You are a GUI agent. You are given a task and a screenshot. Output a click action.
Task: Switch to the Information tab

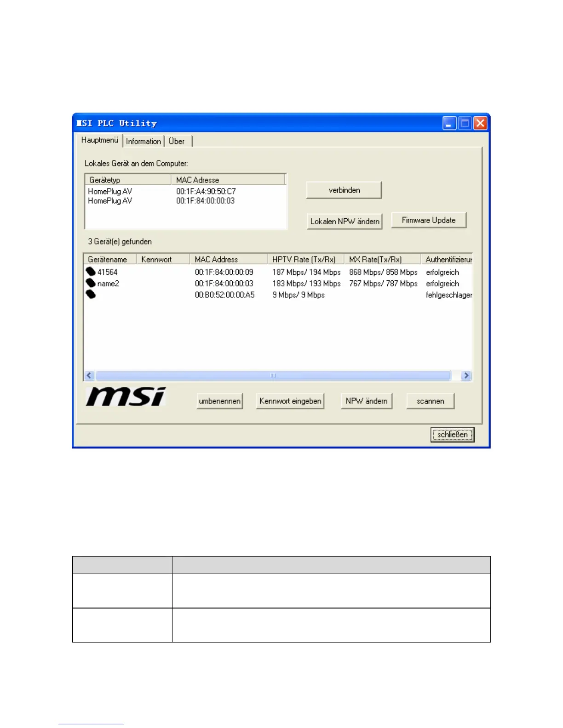pos(144,142)
